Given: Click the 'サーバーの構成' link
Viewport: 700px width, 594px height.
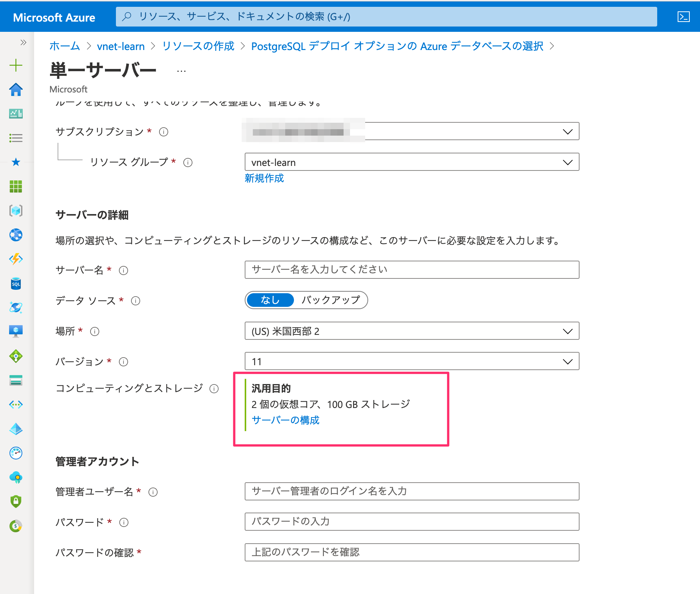Looking at the screenshot, I should click(285, 420).
